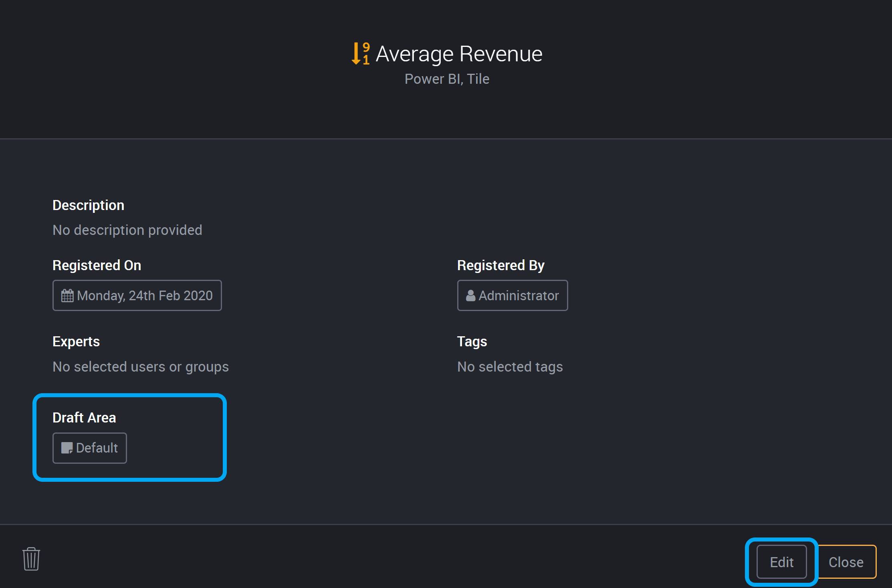This screenshot has height=588, width=892.
Task: Click the user icon for Registered By
Action: click(x=470, y=295)
